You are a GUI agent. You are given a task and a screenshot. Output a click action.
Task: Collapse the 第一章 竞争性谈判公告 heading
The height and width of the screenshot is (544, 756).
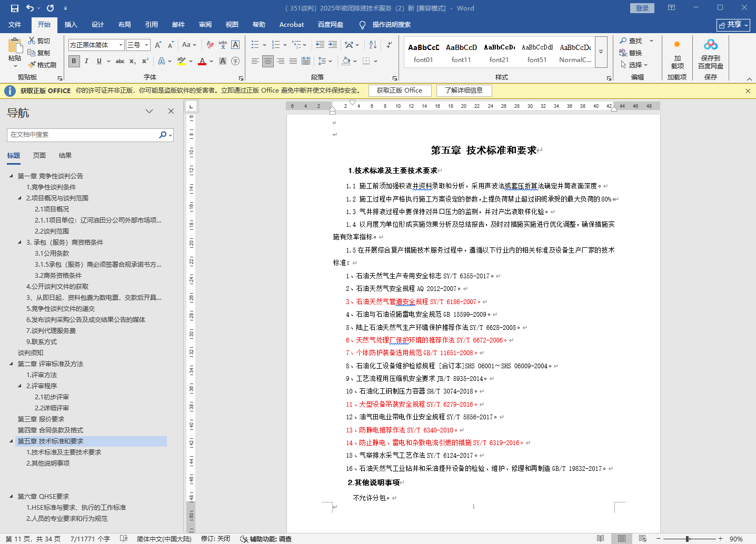coord(11,176)
